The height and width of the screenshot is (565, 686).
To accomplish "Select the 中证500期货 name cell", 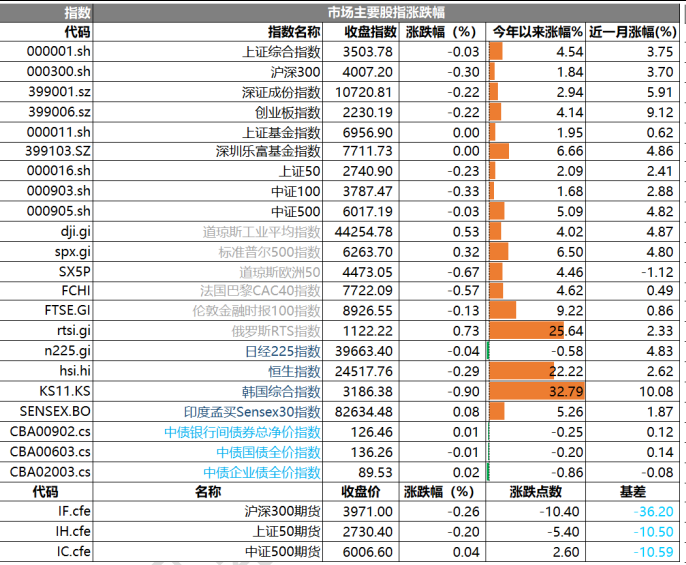I will click(x=207, y=551).
